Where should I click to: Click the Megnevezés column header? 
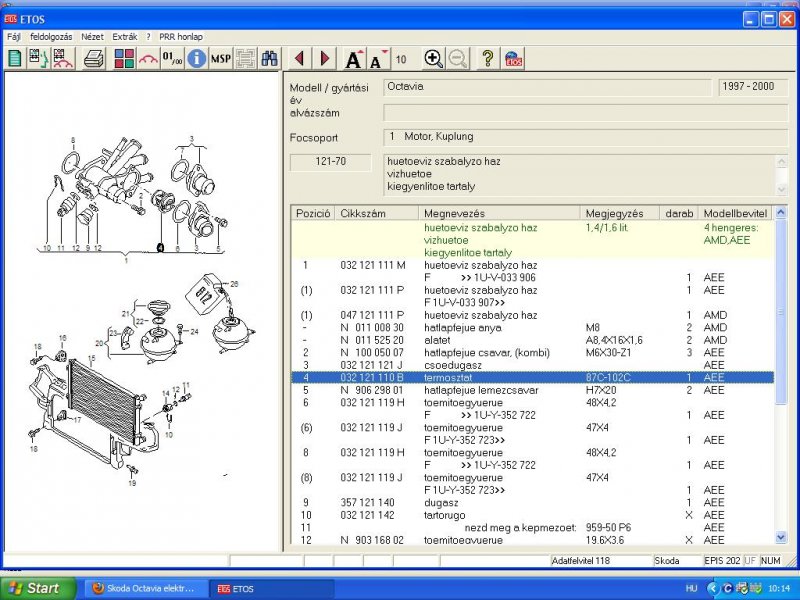point(499,213)
